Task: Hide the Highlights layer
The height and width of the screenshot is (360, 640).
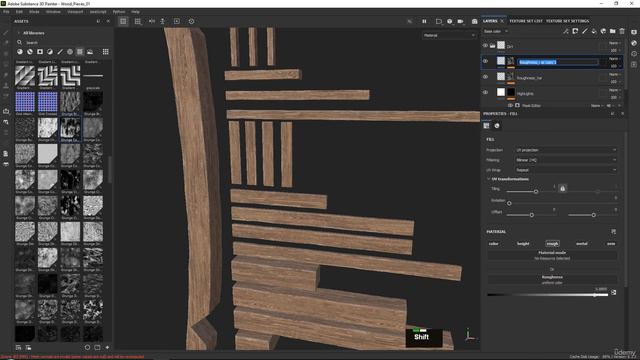Action: coord(485,92)
